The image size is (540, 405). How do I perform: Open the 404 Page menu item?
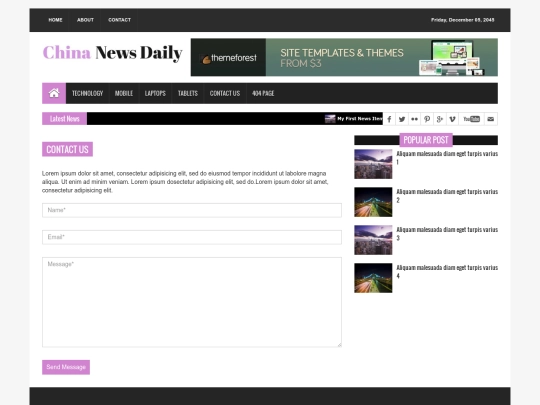pyautogui.click(x=263, y=93)
